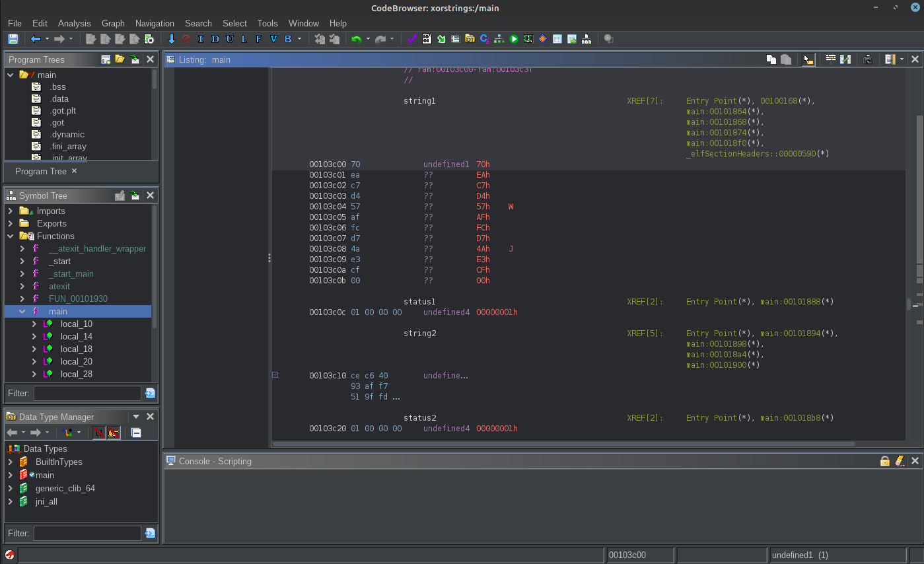The width and height of the screenshot is (924, 564).
Task: Open the dual listing diff view icon
Action: [x=845, y=59]
